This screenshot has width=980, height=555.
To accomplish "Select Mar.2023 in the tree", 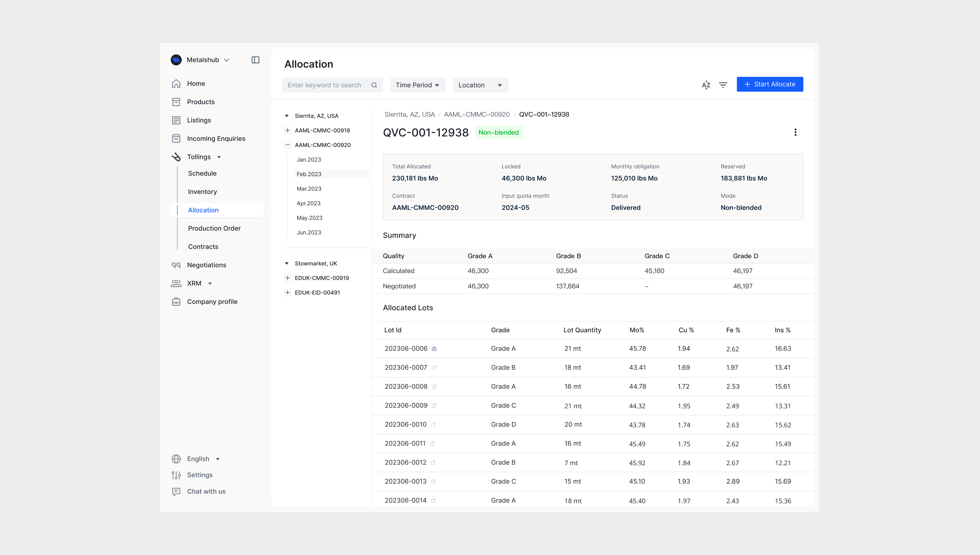I will 309,189.
